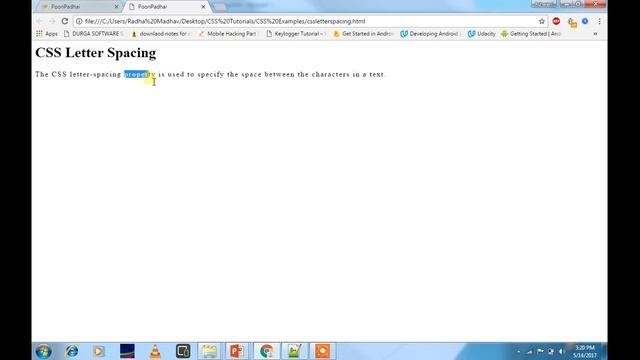The height and width of the screenshot is (360, 640).
Task: Open the red adblock extension icon
Action: tap(556, 21)
